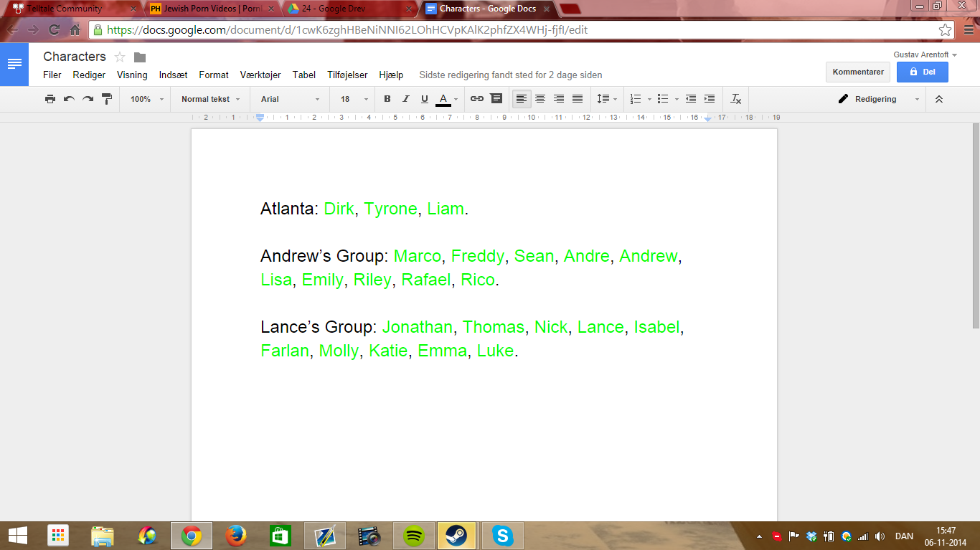
Task: Open the font size 18 dropdown
Action: click(354, 99)
